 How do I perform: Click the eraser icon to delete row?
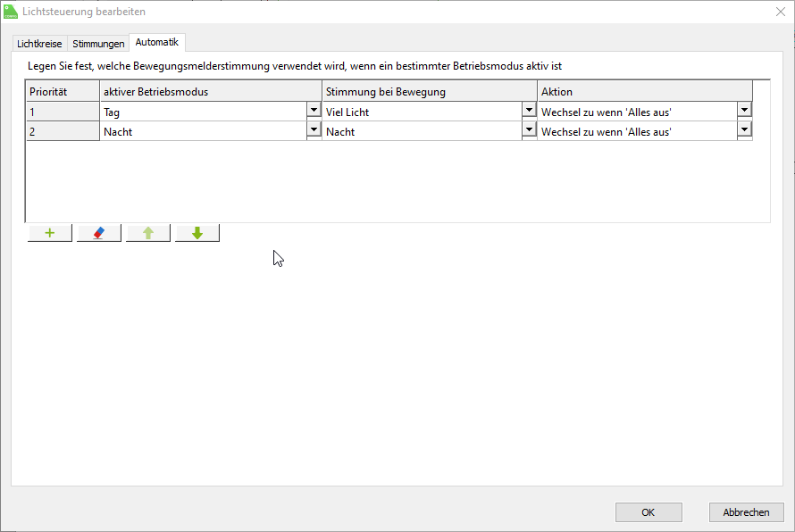(x=99, y=233)
